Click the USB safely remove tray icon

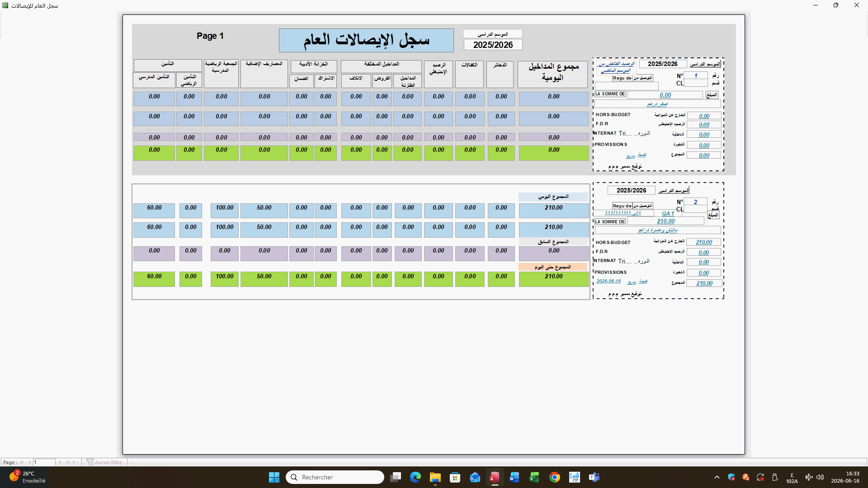pyautogui.click(x=775, y=477)
